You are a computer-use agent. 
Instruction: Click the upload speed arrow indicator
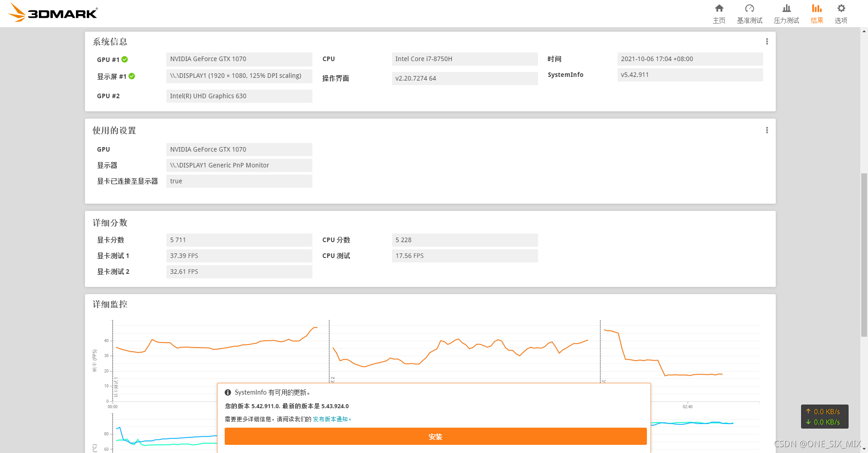pos(808,411)
